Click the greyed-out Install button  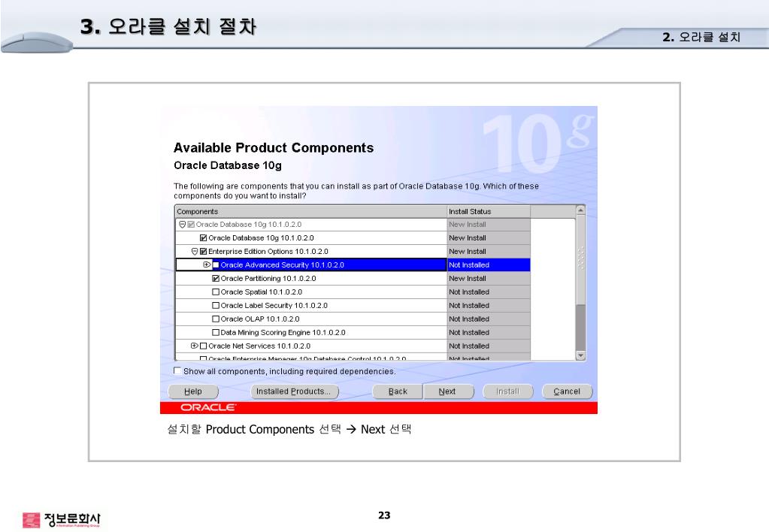click(x=507, y=391)
